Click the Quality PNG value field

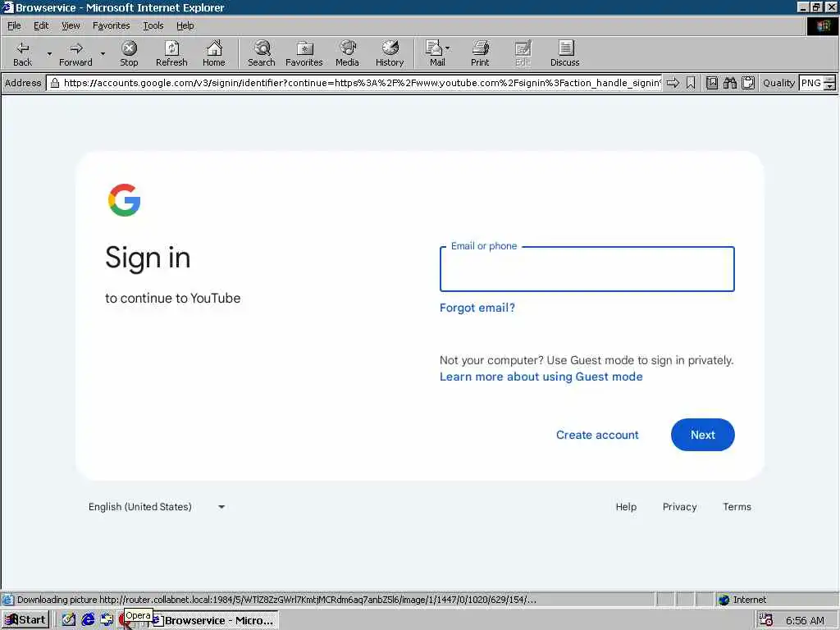click(x=811, y=83)
